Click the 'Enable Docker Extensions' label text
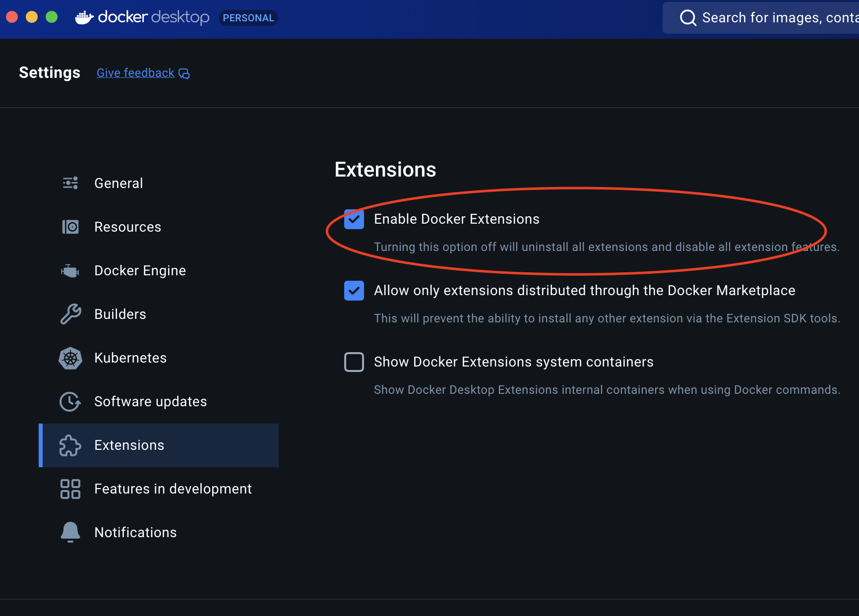Screen dimensions: 859x616 pyautogui.click(x=456, y=219)
